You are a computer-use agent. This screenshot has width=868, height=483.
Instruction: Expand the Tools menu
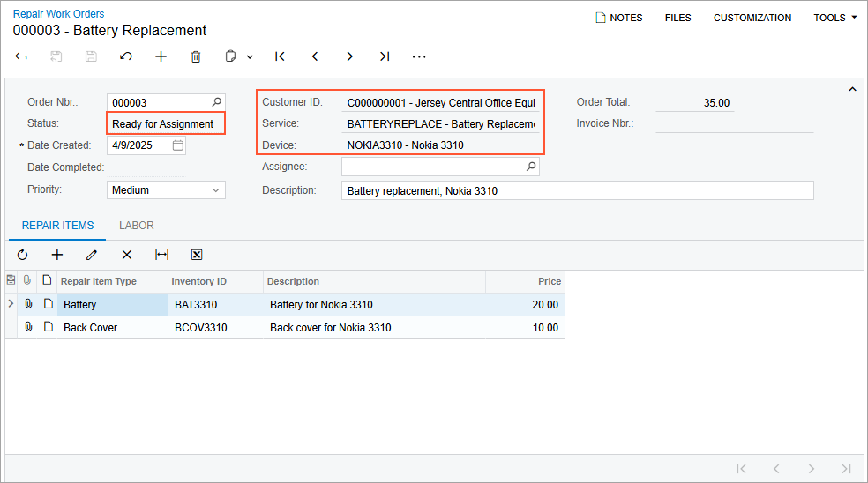click(834, 18)
